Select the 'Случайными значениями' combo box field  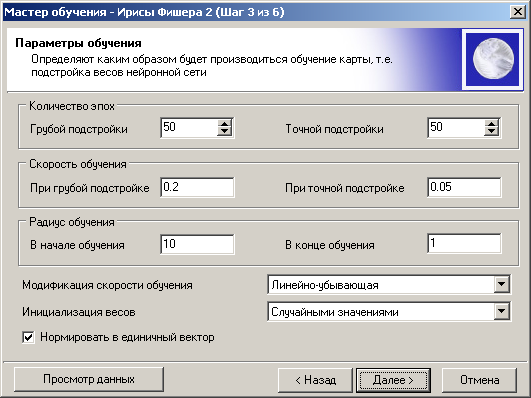(389, 312)
